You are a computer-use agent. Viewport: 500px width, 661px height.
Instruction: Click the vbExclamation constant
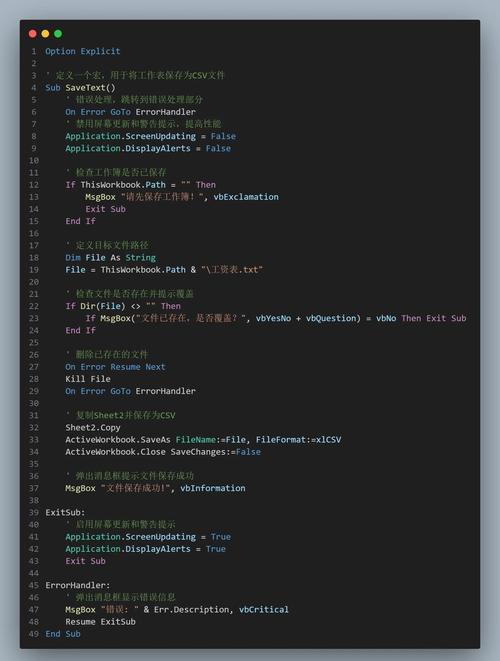[246, 197]
